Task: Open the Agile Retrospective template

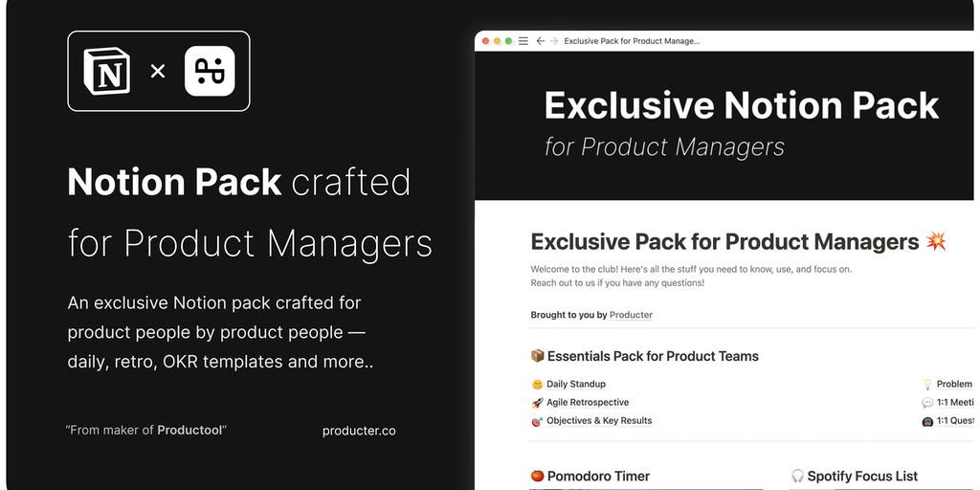Action: [x=588, y=403]
